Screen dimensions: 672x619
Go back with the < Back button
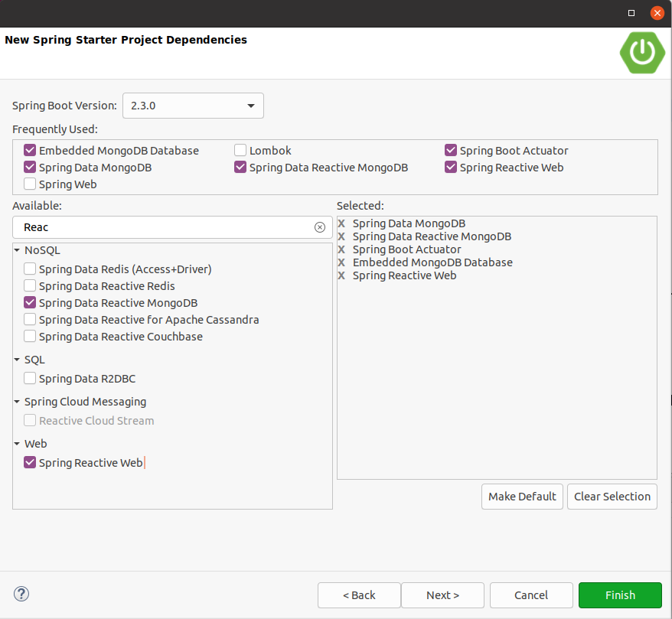(x=359, y=595)
